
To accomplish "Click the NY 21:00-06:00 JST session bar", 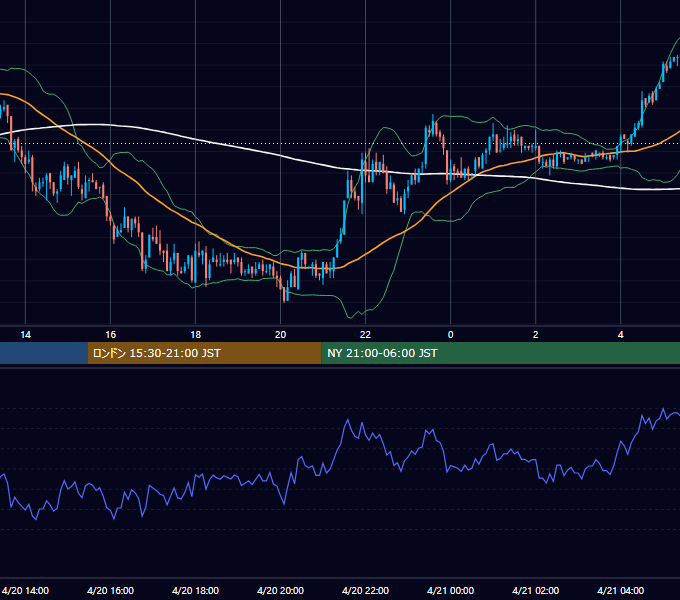I will point(500,353).
